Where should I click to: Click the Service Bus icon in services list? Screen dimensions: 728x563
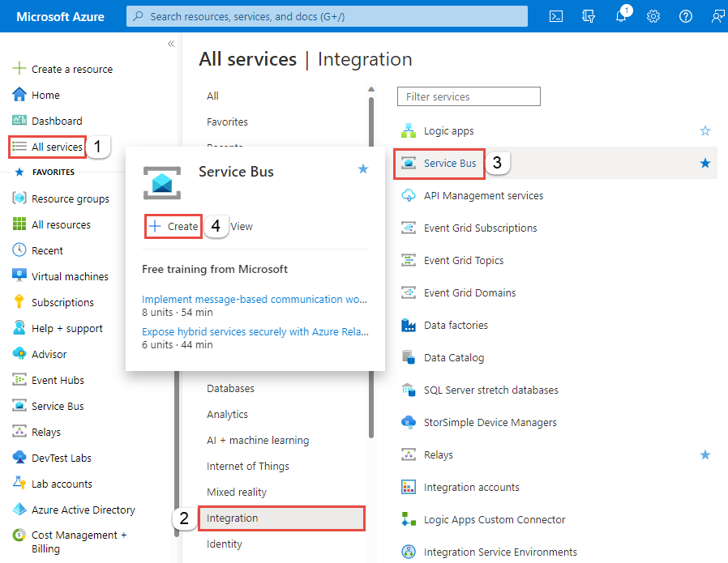[409, 164]
